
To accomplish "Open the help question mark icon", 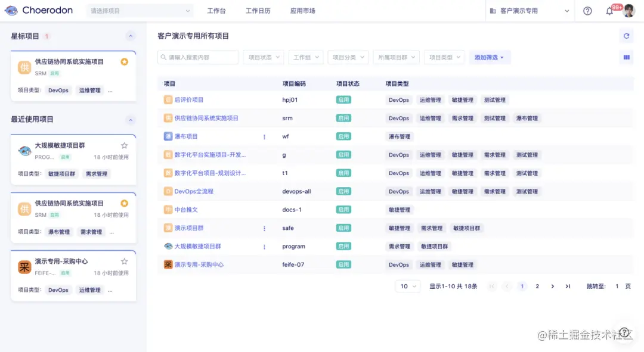I will [587, 11].
